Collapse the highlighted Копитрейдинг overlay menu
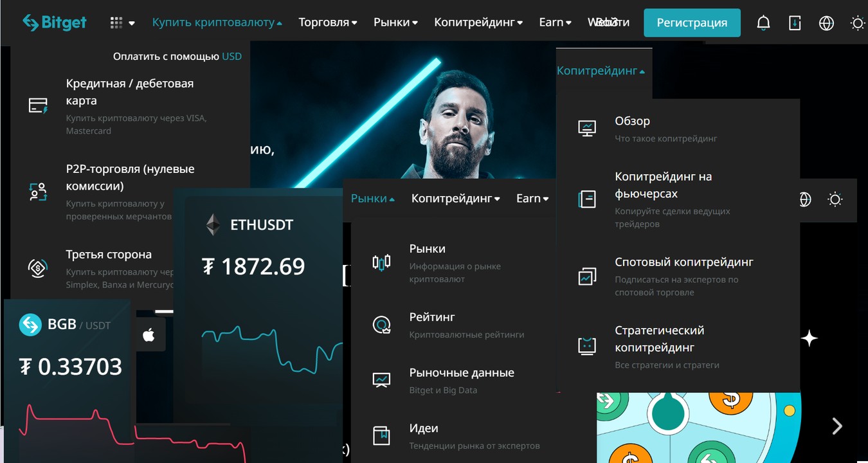Viewport: 868px width, 463px height. (601, 71)
